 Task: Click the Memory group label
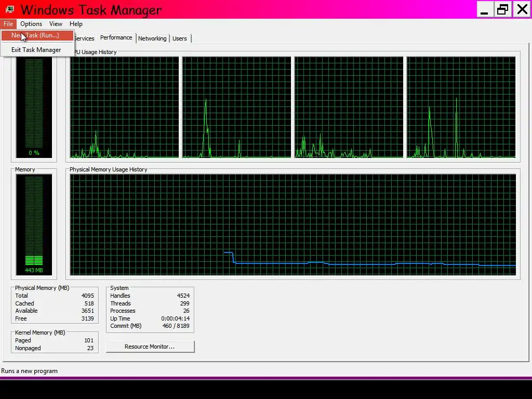25,170
